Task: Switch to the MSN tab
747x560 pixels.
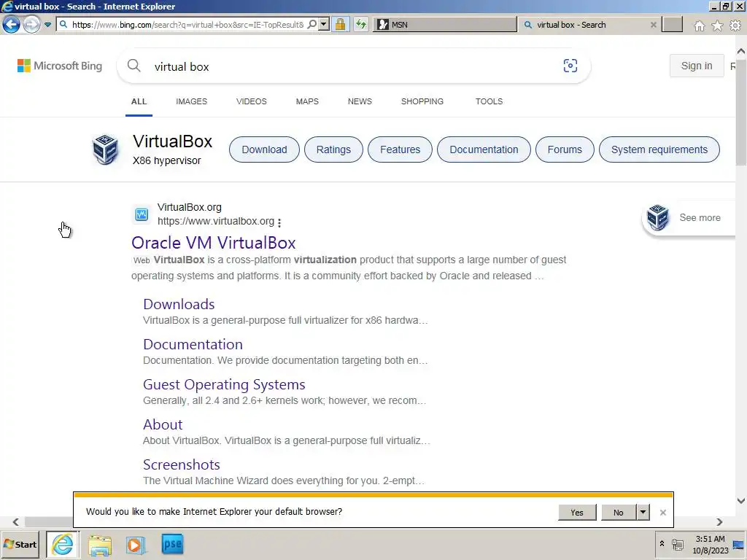Action: [445, 25]
